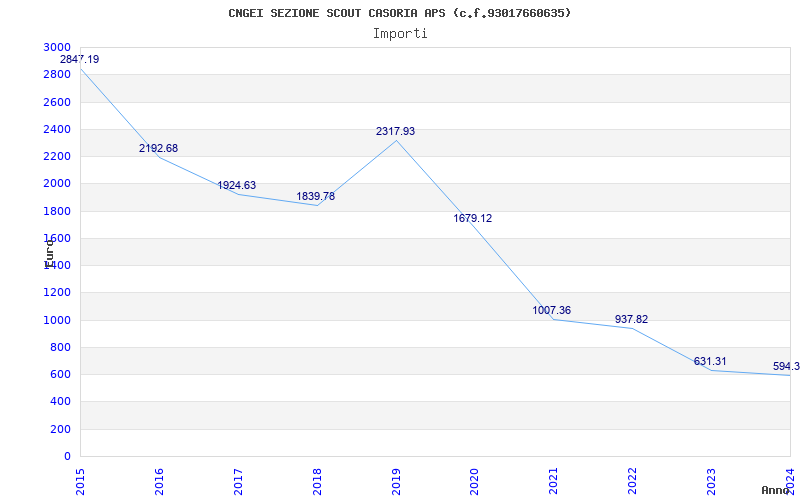800x500 pixels.
Task: Click the 2400 y-axis tick label
Action: (57, 129)
